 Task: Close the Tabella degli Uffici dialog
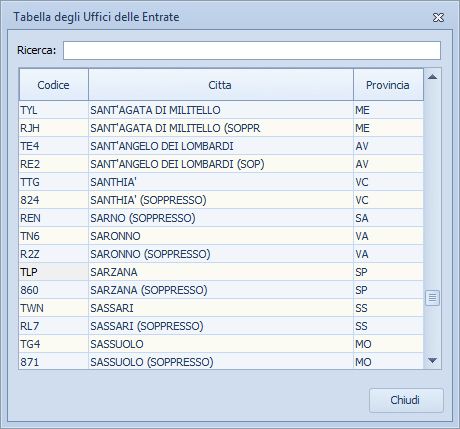coord(438,17)
